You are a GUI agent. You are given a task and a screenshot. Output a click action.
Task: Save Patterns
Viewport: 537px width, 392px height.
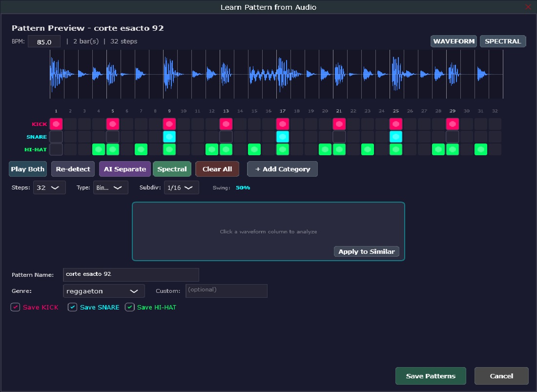pos(431,376)
